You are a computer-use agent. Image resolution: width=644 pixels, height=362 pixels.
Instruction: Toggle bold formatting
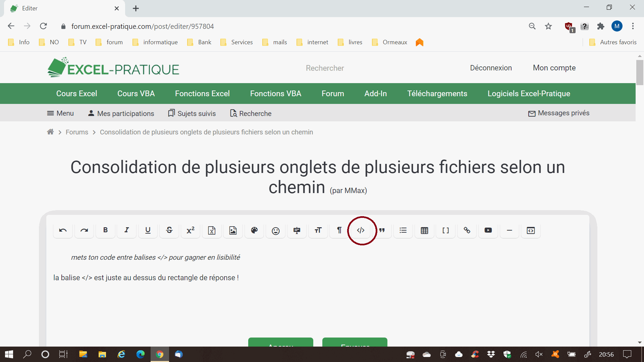tap(105, 230)
